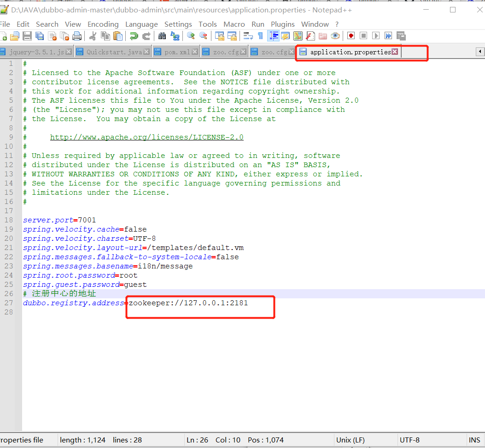This screenshot has height=448, width=485.
Task: Open the Settings menu
Action: click(178, 24)
